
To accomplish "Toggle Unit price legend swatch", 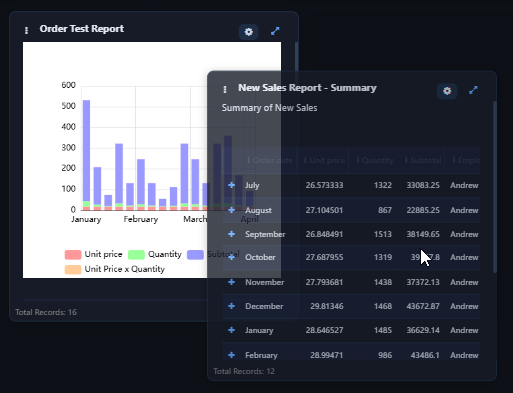I will coord(73,255).
